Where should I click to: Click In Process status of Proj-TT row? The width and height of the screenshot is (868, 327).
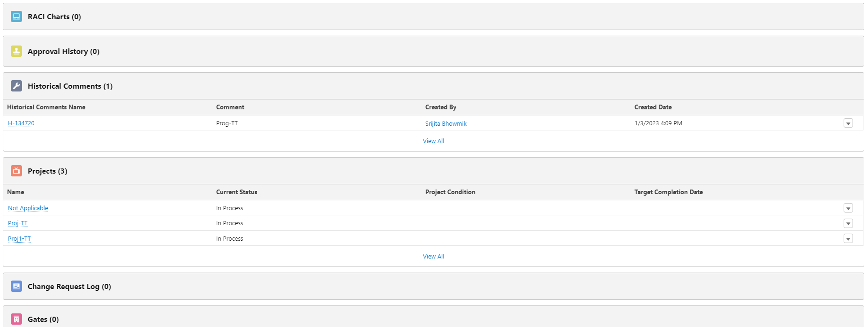pyautogui.click(x=230, y=223)
